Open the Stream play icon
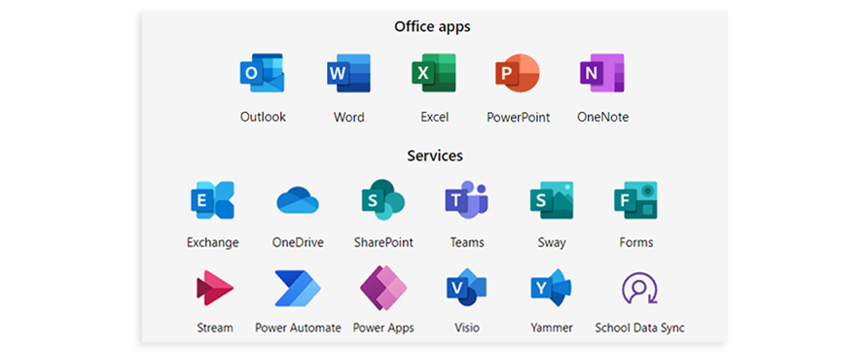868x352 pixels. pyautogui.click(x=215, y=288)
